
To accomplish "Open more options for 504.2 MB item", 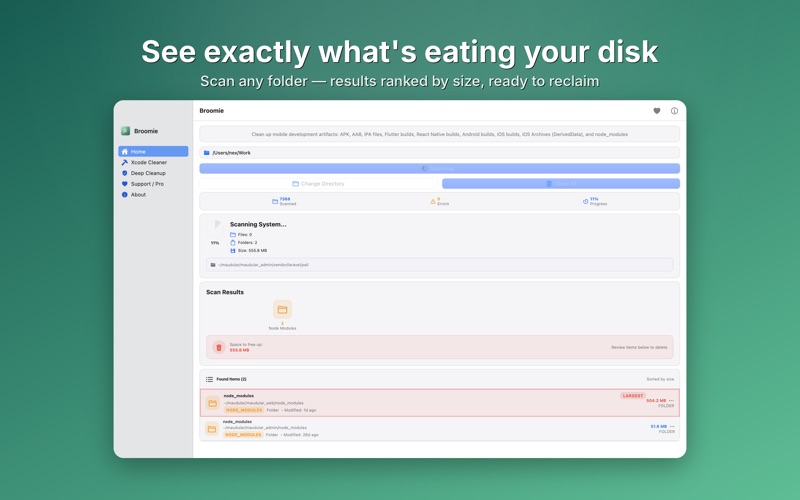I will (x=671, y=401).
